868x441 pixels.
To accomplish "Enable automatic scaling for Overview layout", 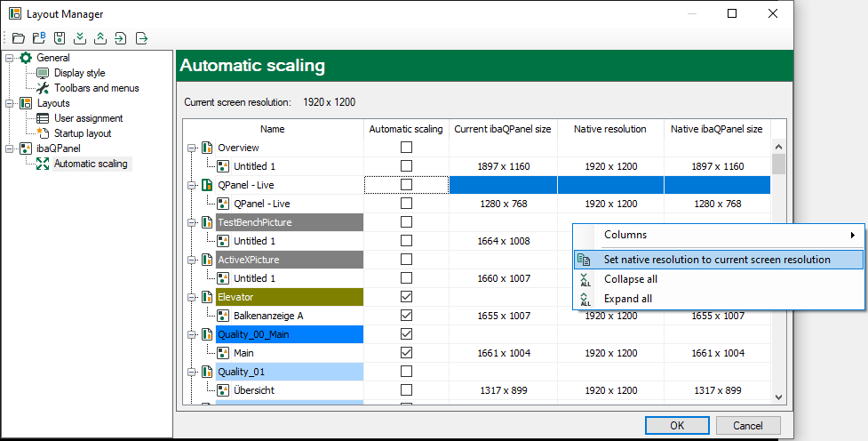I will (406, 148).
